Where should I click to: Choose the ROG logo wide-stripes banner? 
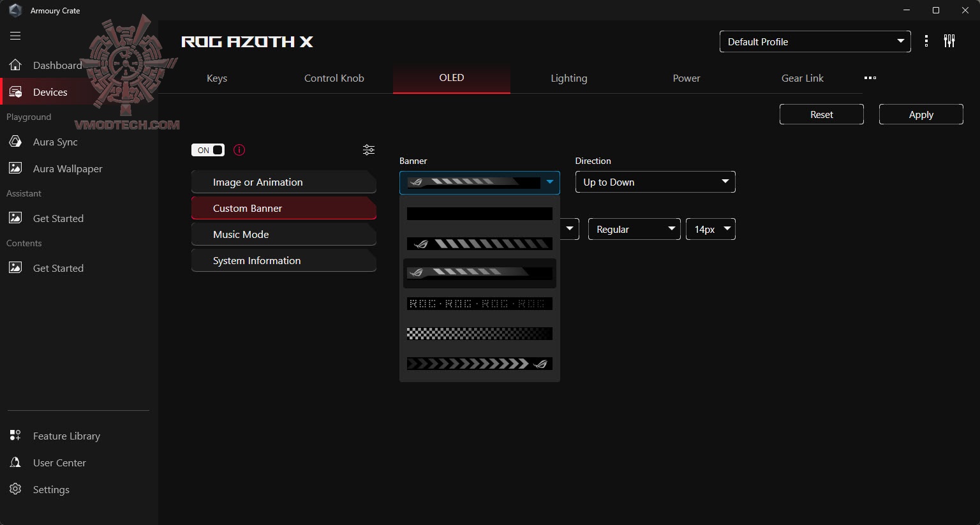pyautogui.click(x=480, y=244)
